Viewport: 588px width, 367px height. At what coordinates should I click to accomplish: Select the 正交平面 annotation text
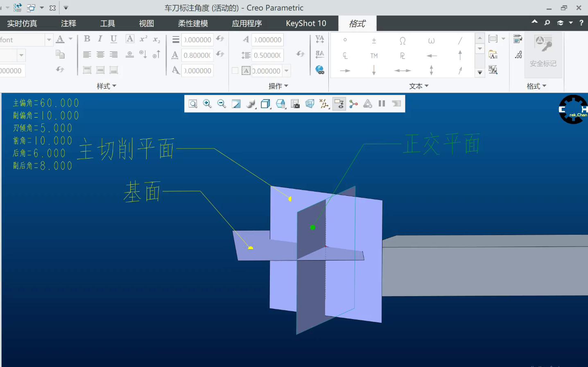point(441,144)
